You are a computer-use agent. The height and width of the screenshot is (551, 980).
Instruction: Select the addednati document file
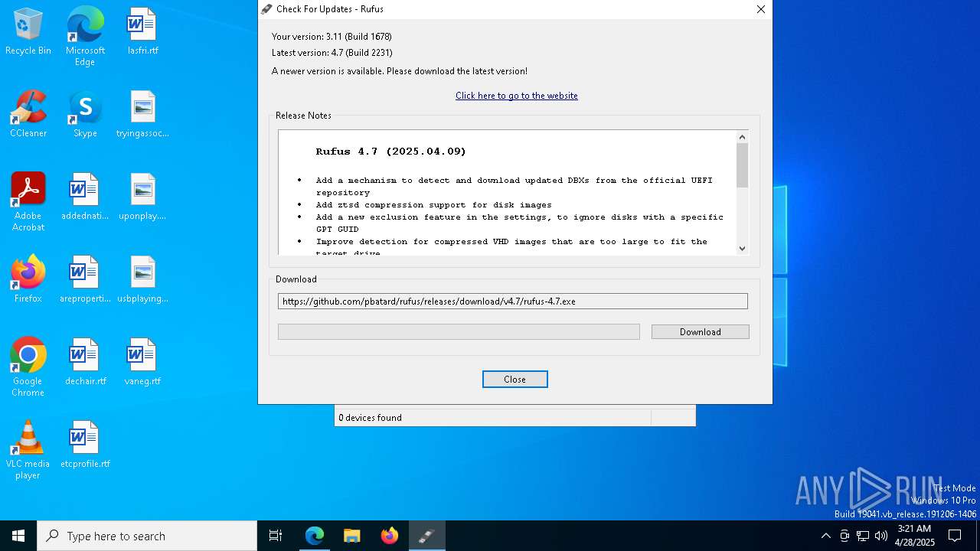[85, 197]
